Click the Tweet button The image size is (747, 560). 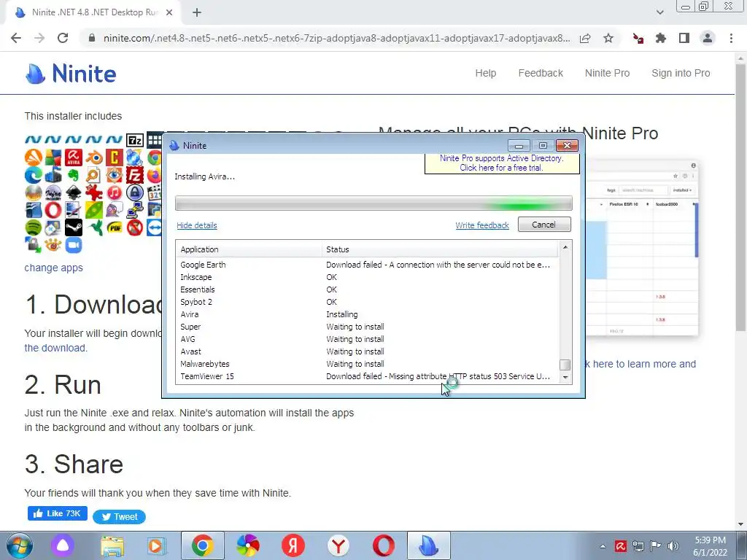point(119,517)
